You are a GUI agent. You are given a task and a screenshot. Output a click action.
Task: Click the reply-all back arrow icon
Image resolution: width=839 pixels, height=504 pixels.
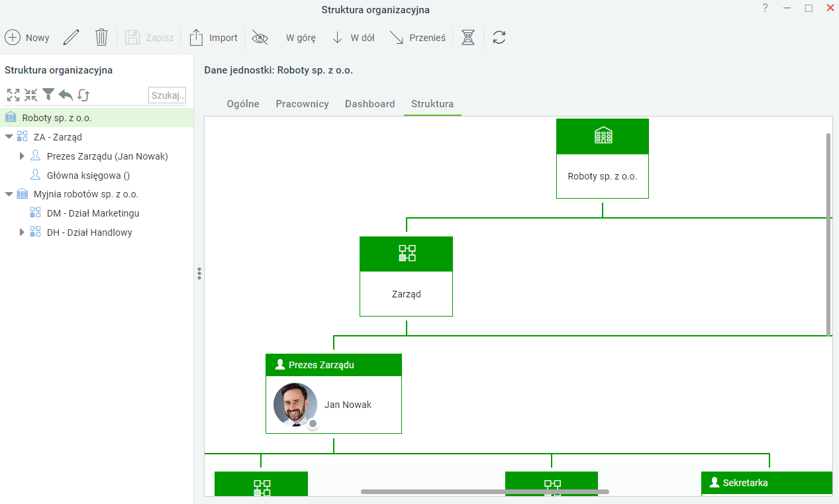pyautogui.click(x=66, y=95)
